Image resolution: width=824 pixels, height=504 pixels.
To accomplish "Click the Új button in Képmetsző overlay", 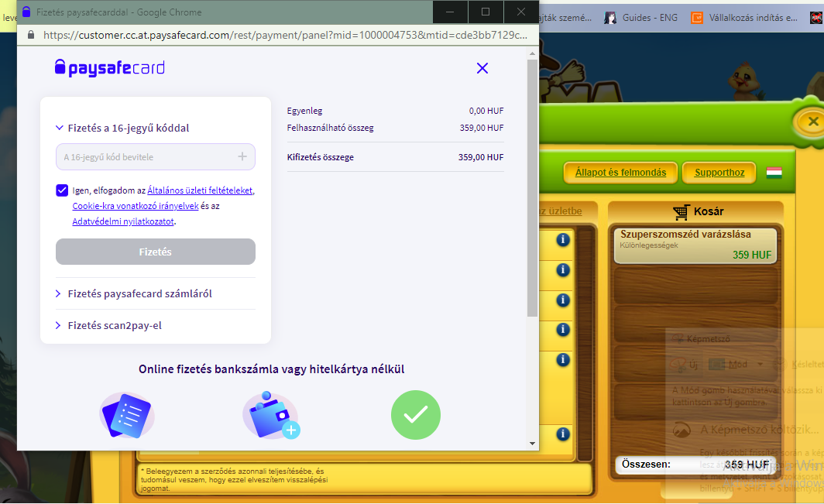I will click(x=685, y=364).
